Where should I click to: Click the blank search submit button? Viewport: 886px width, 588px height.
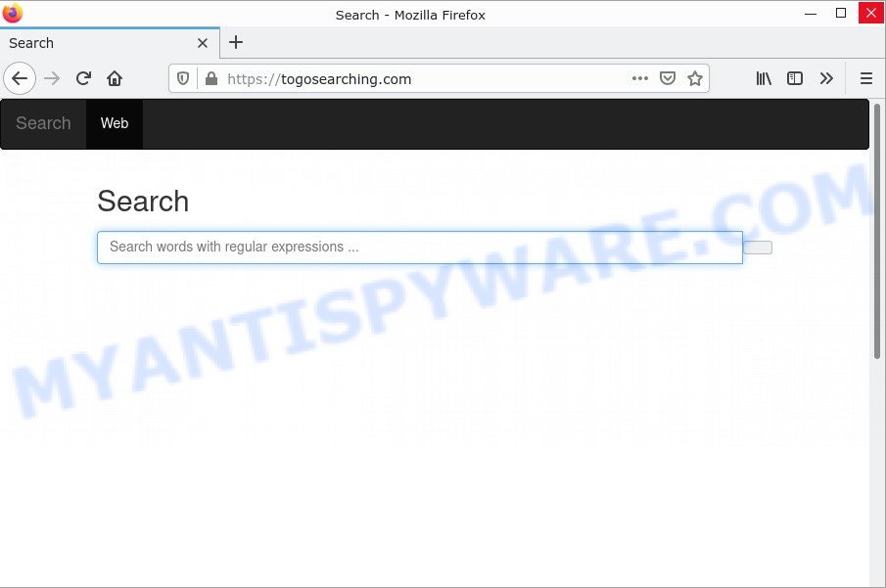point(758,248)
